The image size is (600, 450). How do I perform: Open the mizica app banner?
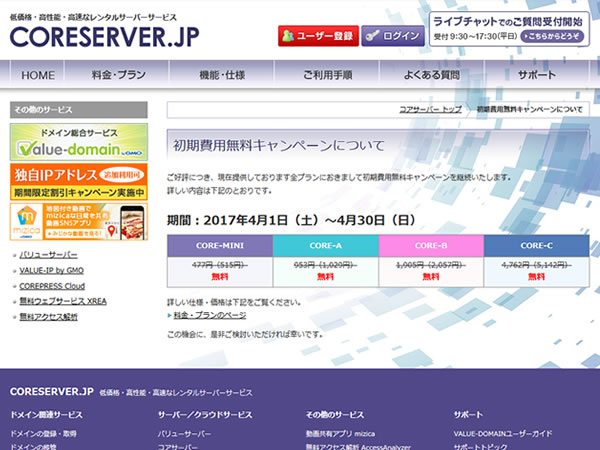pos(79,222)
